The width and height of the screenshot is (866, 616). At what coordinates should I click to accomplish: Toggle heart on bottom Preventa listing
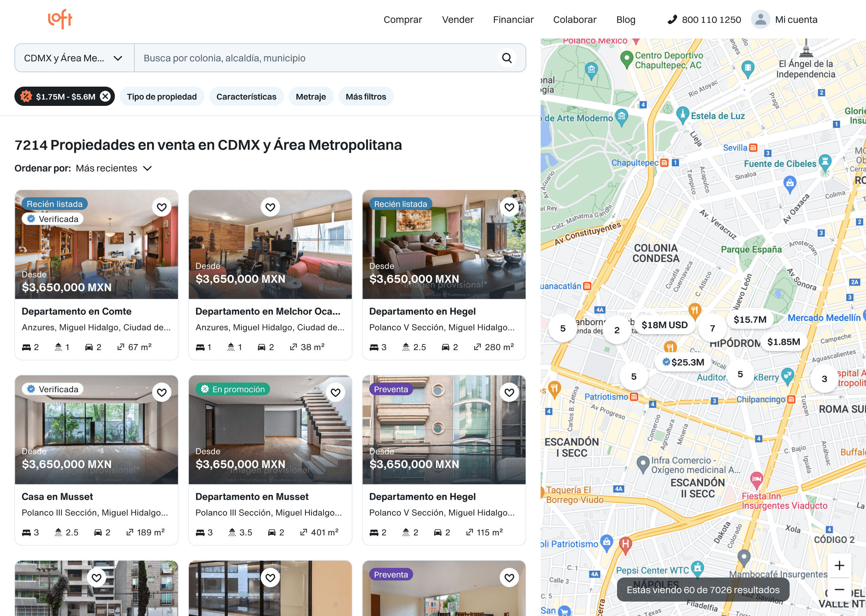click(509, 577)
